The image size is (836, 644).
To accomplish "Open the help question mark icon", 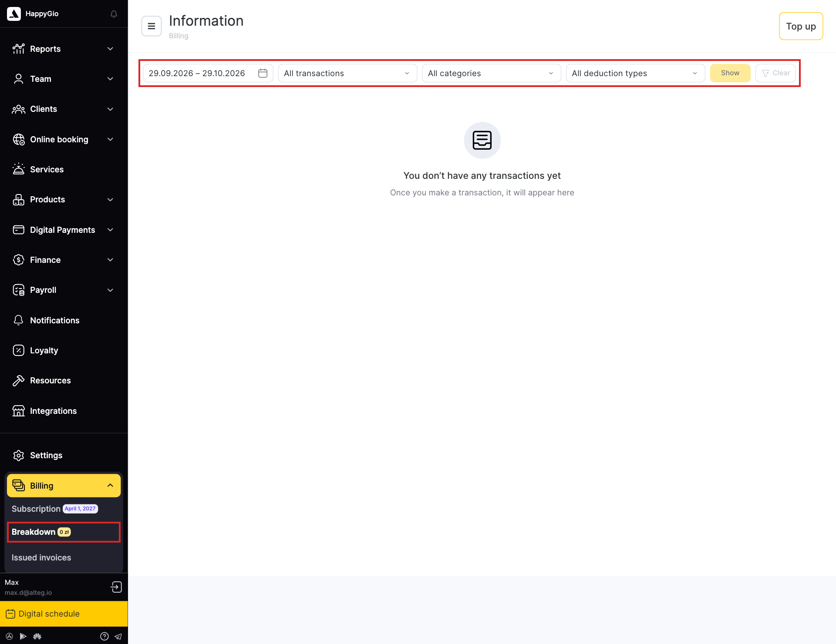I will point(104,636).
